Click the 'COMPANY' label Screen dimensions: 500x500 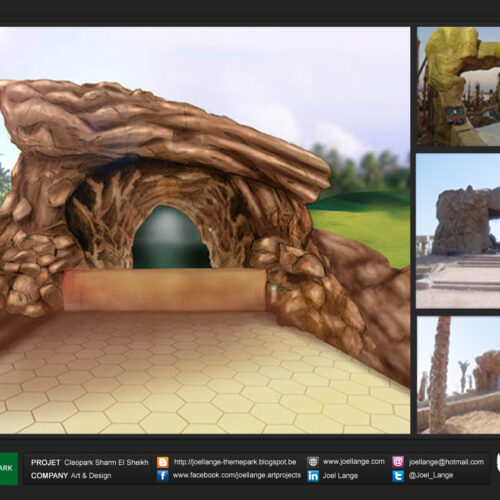click(x=49, y=476)
